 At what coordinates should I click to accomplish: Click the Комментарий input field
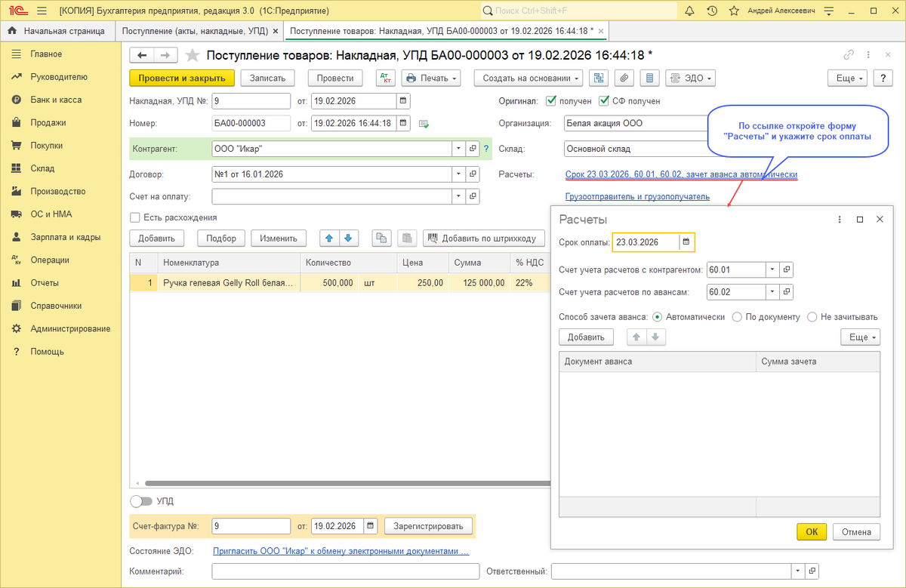pyautogui.click(x=345, y=571)
